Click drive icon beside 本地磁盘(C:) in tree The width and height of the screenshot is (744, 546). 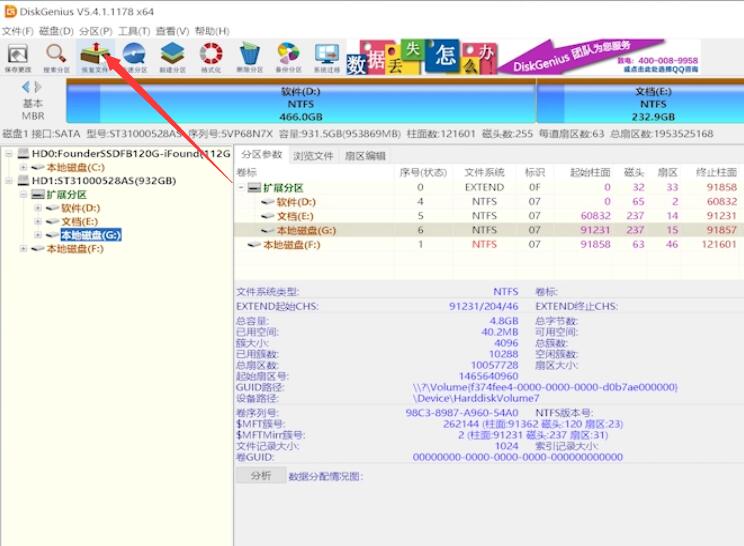[38, 167]
